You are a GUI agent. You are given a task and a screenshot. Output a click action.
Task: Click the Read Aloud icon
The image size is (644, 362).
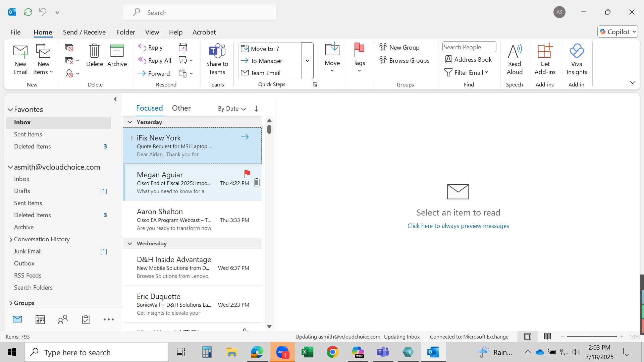point(515,51)
